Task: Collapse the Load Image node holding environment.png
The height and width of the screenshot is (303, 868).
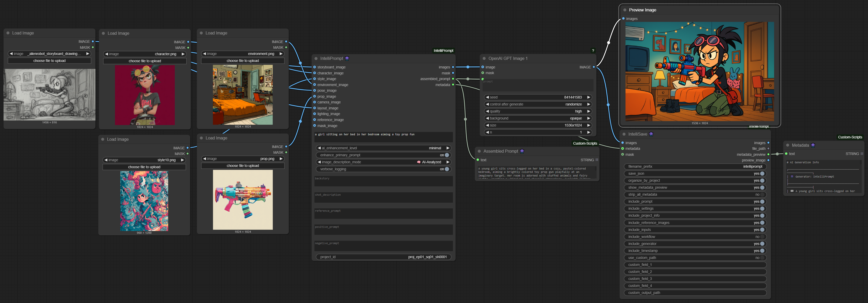Action: click(x=201, y=33)
